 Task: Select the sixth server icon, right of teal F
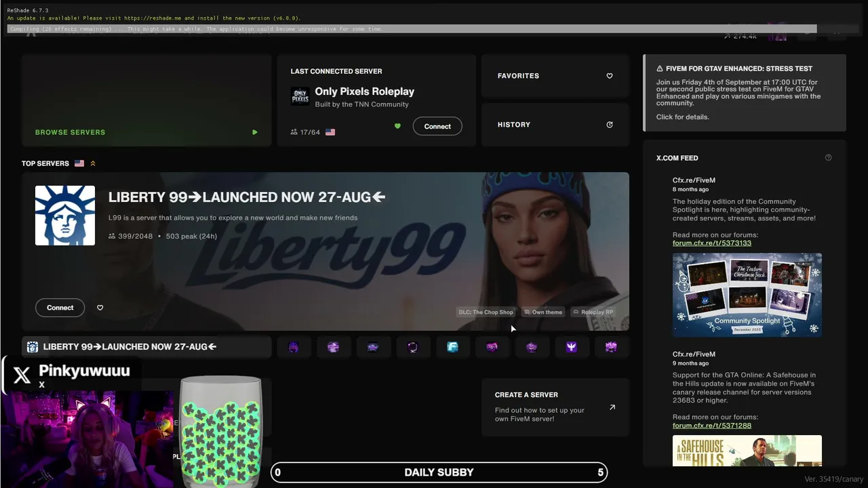[492, 347]
